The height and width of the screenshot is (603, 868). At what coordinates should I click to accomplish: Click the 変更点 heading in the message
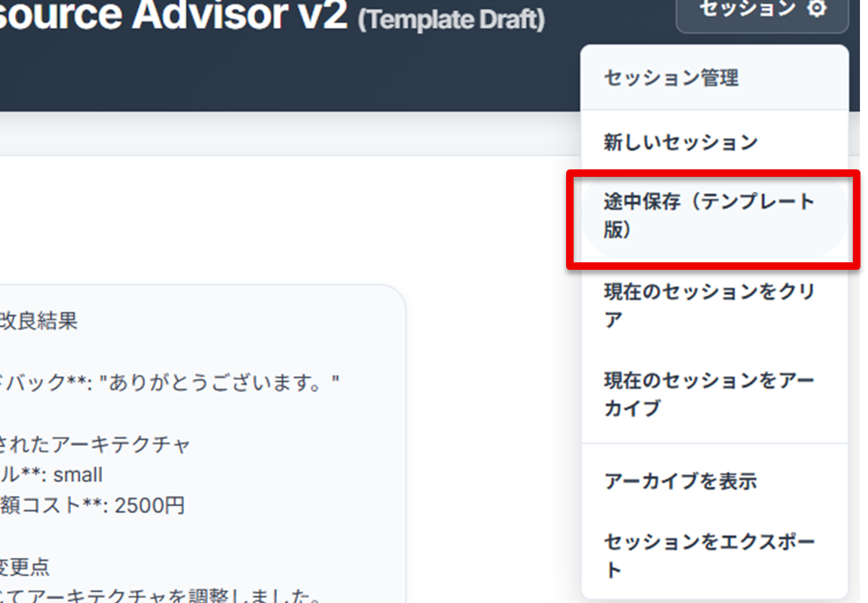24,567
